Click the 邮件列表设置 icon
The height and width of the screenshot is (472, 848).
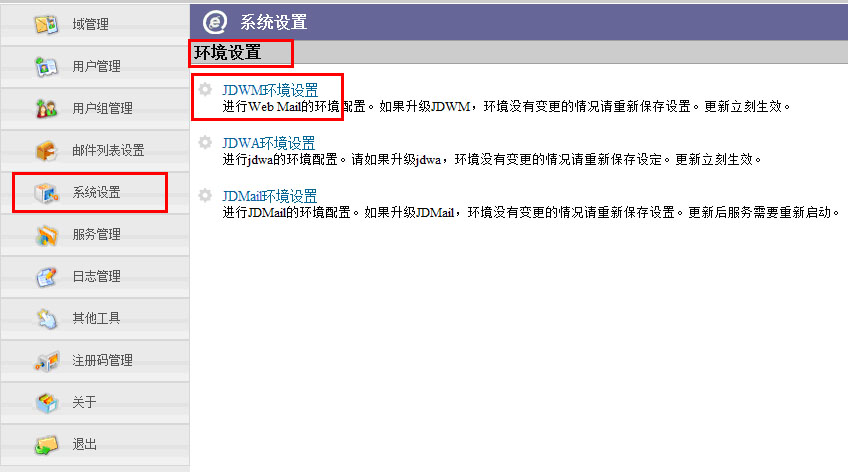coord(46,150)
